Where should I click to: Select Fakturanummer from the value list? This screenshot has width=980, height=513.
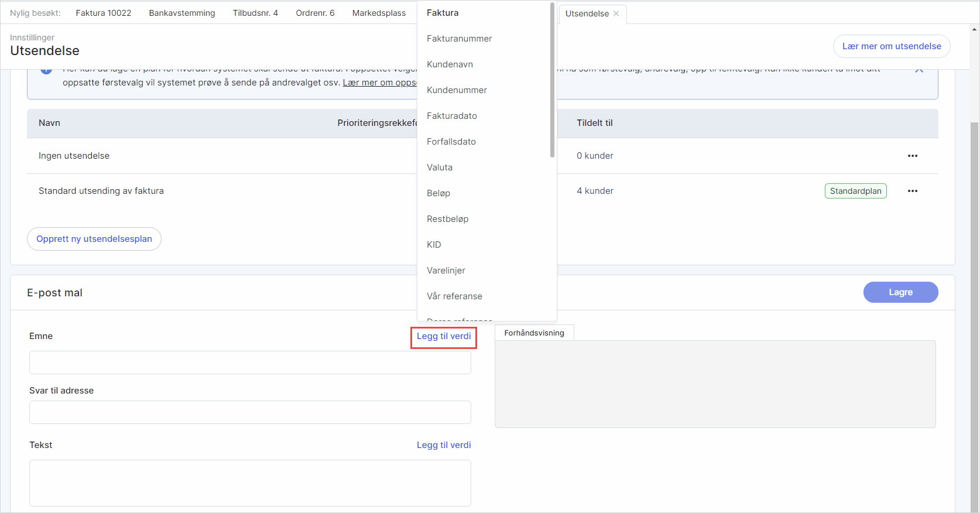[x=459, y=39]
